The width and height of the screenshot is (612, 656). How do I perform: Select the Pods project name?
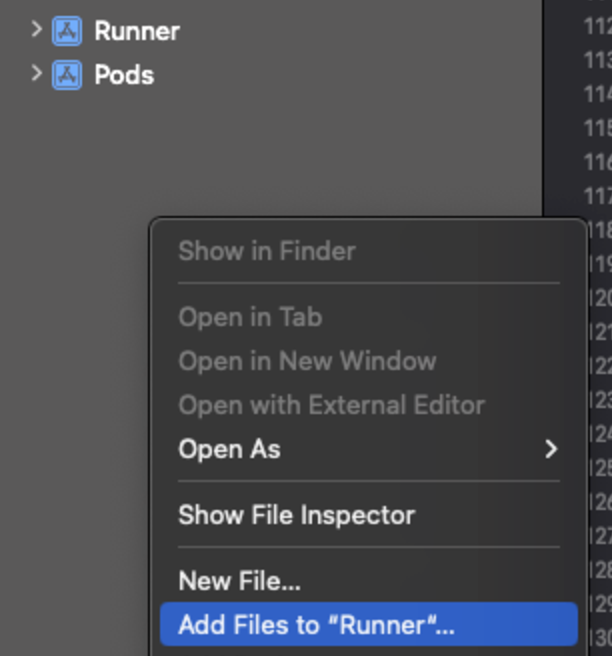coord(124,75)
